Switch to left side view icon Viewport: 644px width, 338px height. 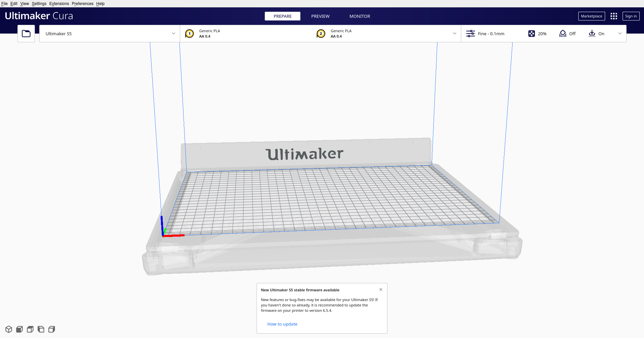pyautogui.click(x=41, y=329)
